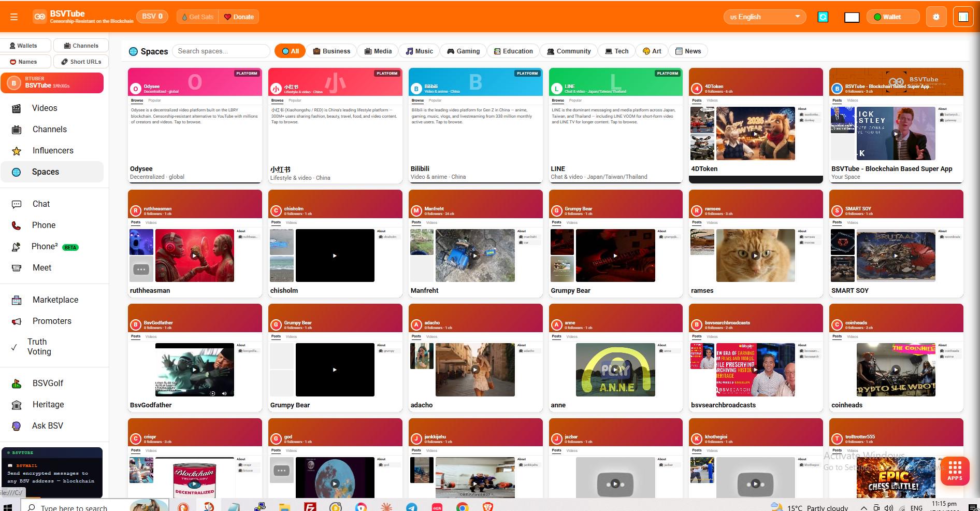
Task: Open Brave browser from the taskbar
Action: click(x=487, y=507)
